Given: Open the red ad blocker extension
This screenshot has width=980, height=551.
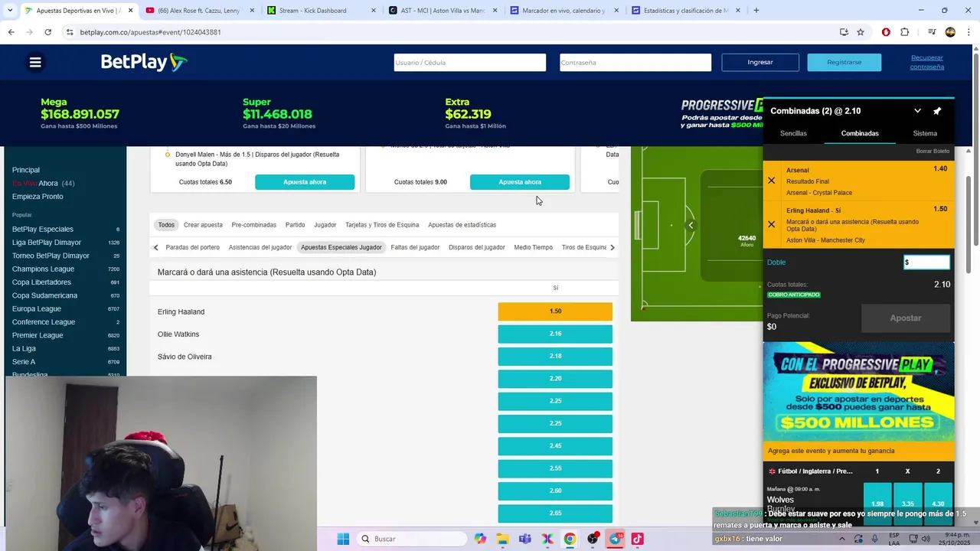Looking at the screenshot, I should click(886, 32).
